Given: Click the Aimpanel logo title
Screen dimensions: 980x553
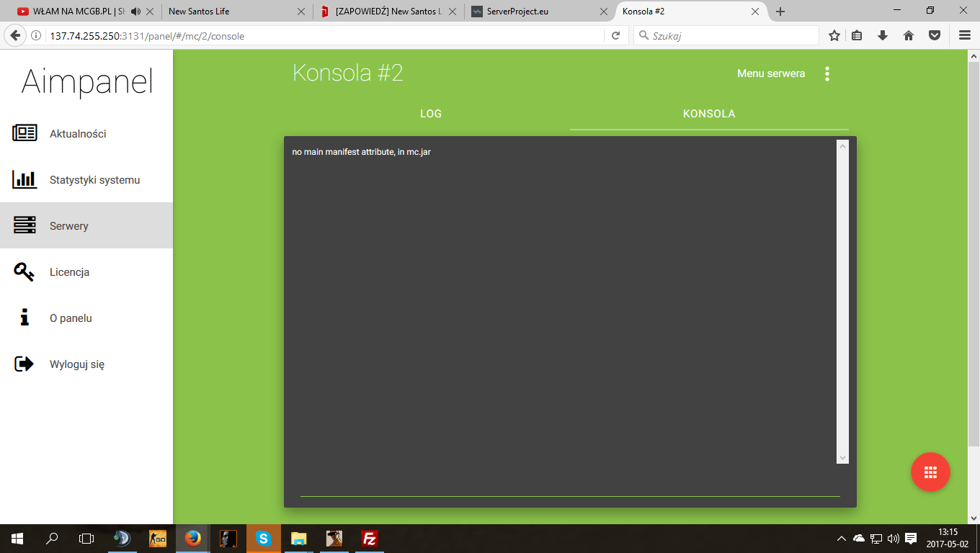Looking at the screenshot, I should (x=86, y=82).
